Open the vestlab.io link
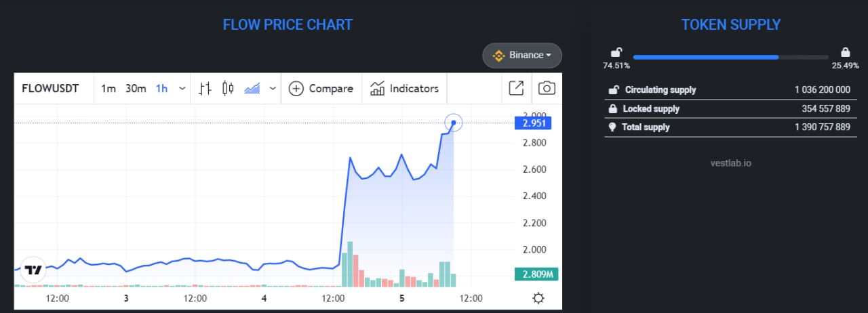The width and height of the screenshot is (868, 313). point(730,163)
